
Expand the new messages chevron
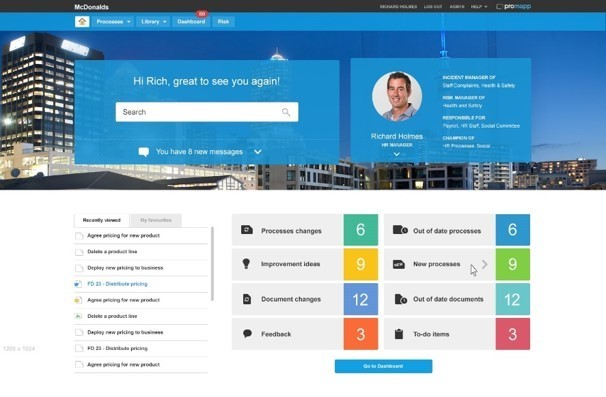[258, 152]
